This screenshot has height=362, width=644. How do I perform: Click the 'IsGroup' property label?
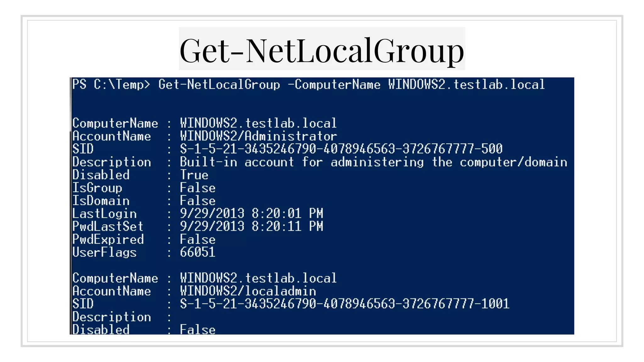[97, 188]
